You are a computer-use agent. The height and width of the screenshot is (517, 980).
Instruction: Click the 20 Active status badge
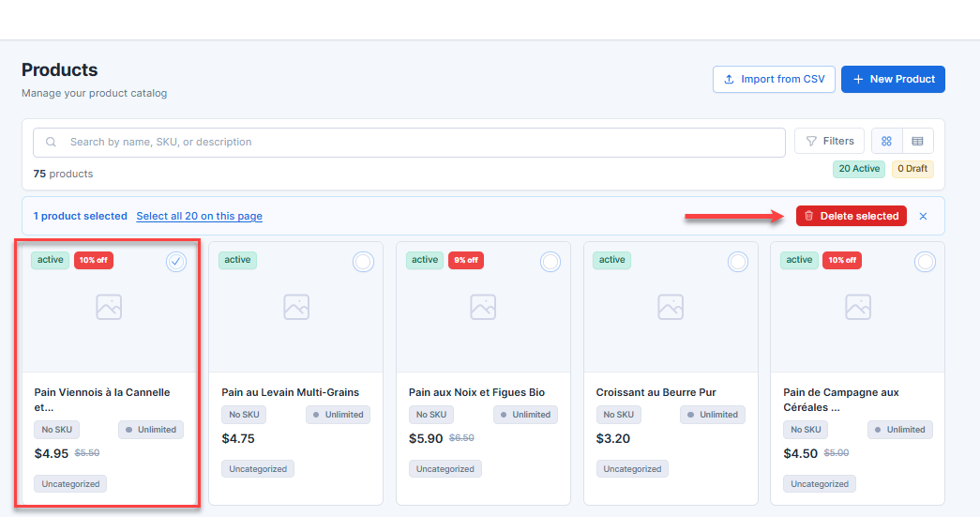click(x=859, y=169)
